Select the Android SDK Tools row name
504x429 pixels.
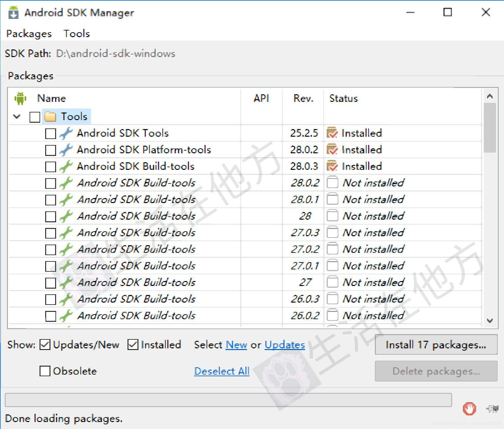123,133
